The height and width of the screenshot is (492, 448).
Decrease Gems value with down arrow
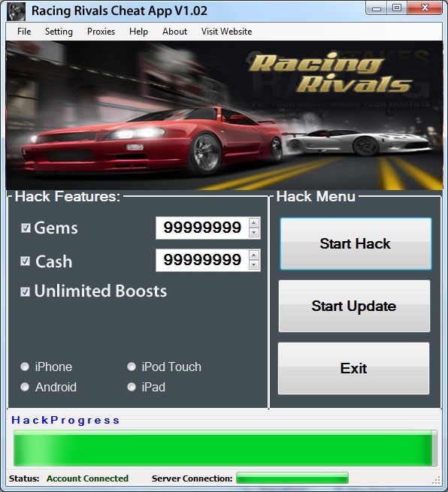[254, 233]
